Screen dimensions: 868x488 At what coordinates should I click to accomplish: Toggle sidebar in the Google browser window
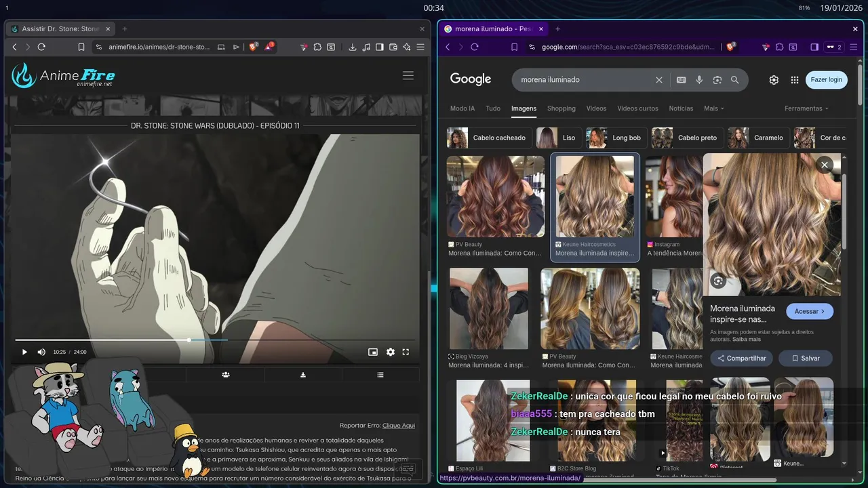[814, 47]
